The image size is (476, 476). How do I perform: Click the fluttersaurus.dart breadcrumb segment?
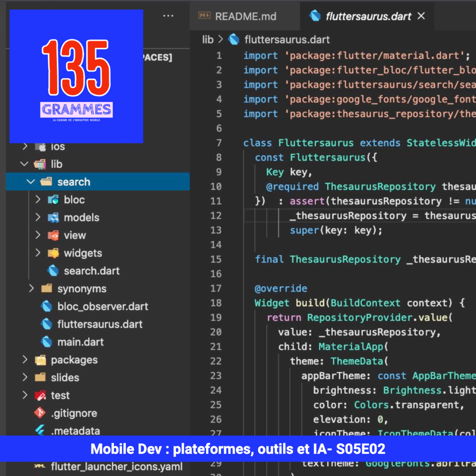287,39
